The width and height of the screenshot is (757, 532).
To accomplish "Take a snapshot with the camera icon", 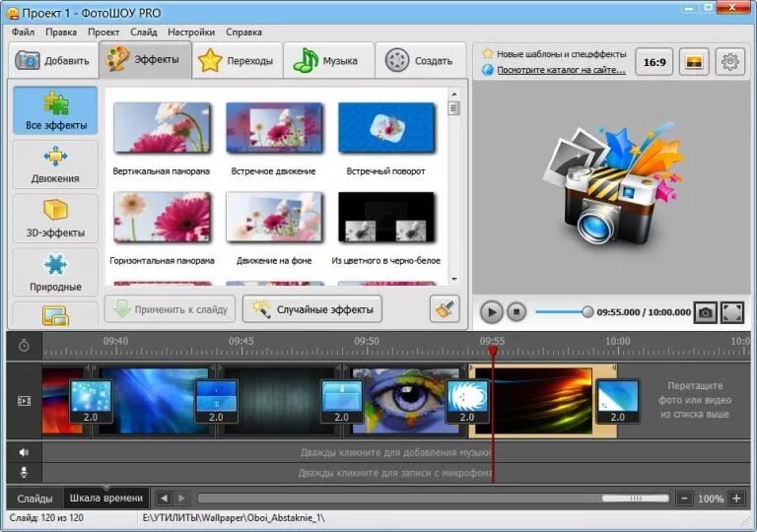I will [x=706, y=312].
